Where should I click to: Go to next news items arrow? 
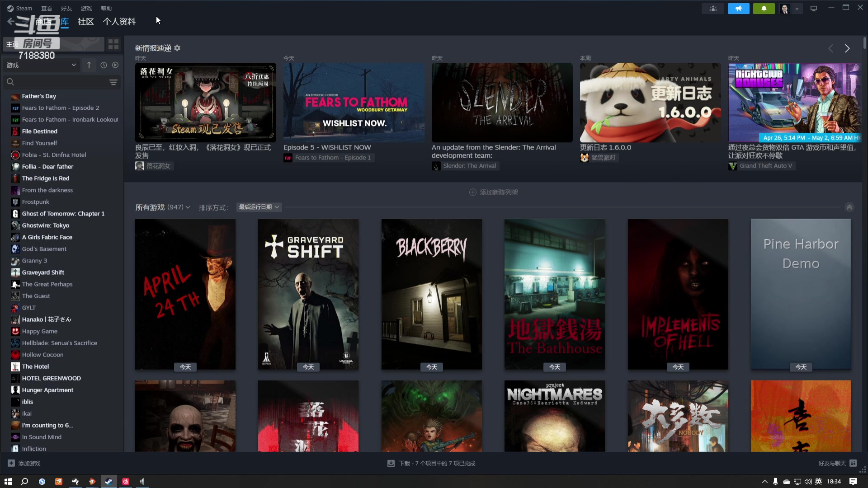click(x=847, y=48)
